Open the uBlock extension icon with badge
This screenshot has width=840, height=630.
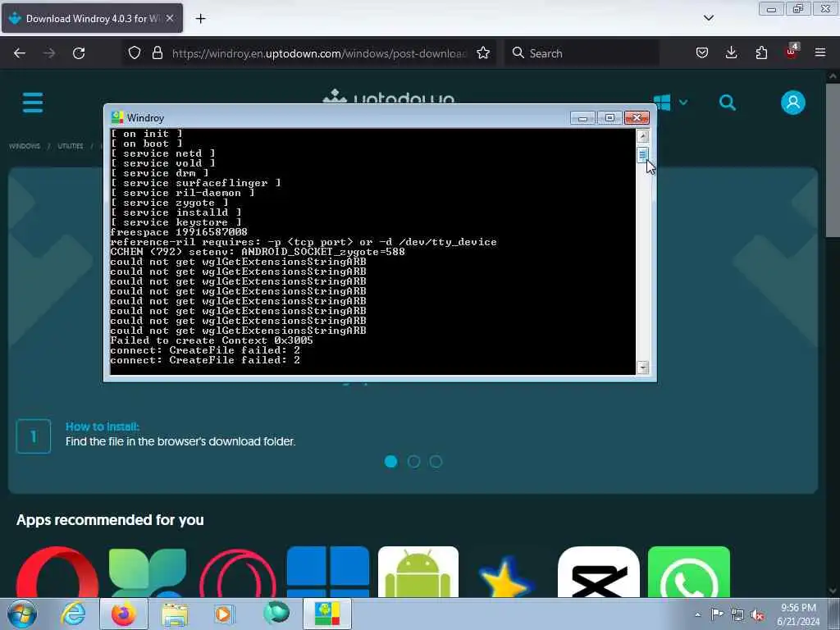point(792,52)
